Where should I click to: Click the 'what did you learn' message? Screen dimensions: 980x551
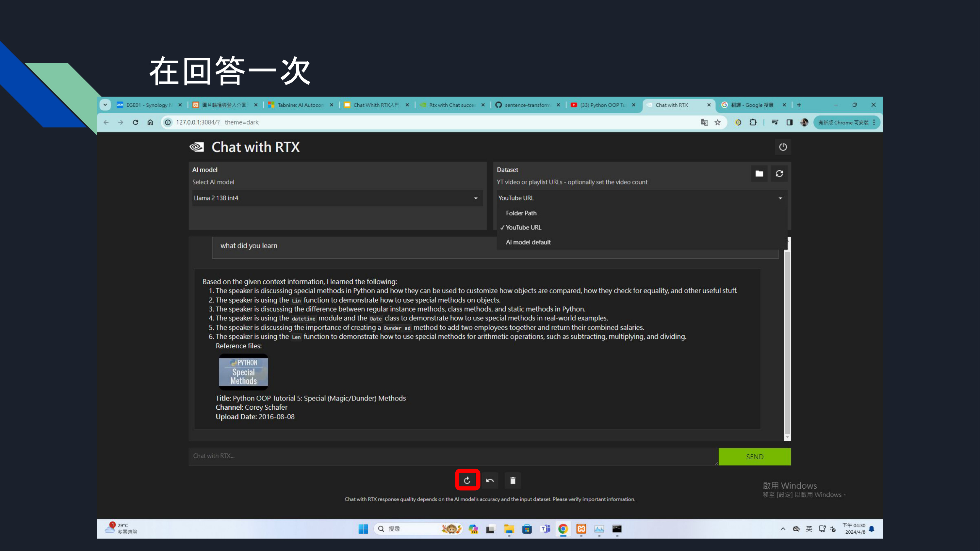tap(249, 245)
